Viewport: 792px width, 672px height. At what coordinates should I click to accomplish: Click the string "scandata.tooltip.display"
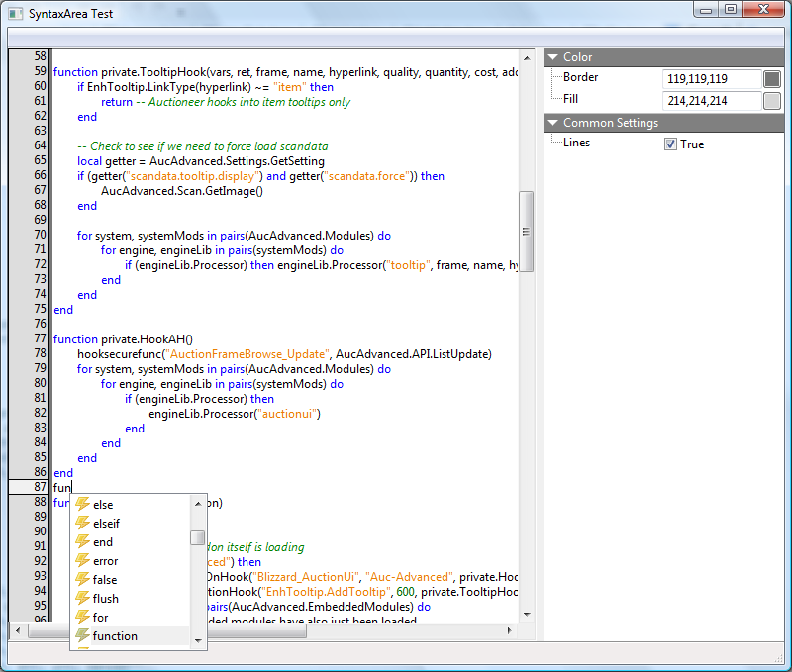coord(194,176)
